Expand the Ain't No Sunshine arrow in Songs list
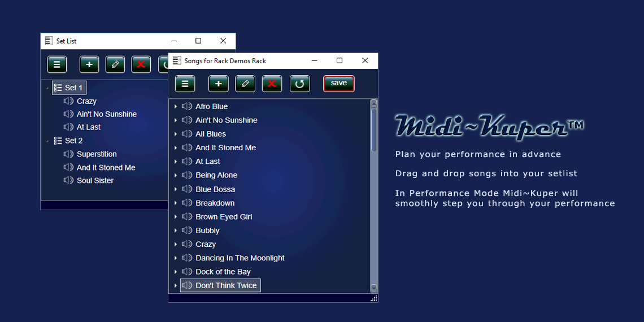Viewport: 644px width, 322px height. [175, 120]
